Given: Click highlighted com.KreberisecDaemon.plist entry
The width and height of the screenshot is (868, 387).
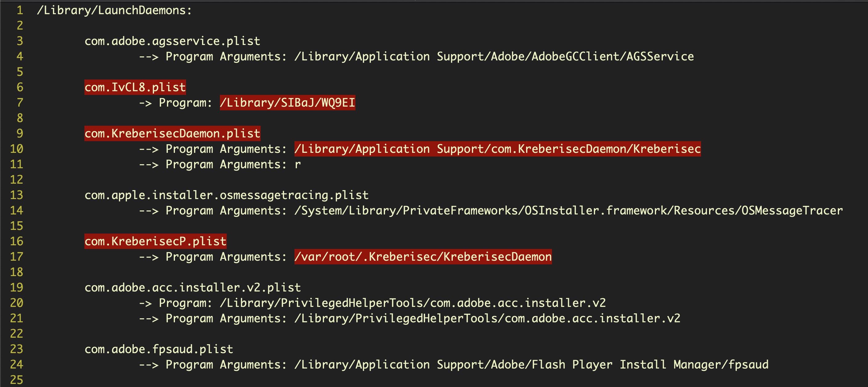Looking at the screenshot, I should pyautogui.click(x=172, y=133).
